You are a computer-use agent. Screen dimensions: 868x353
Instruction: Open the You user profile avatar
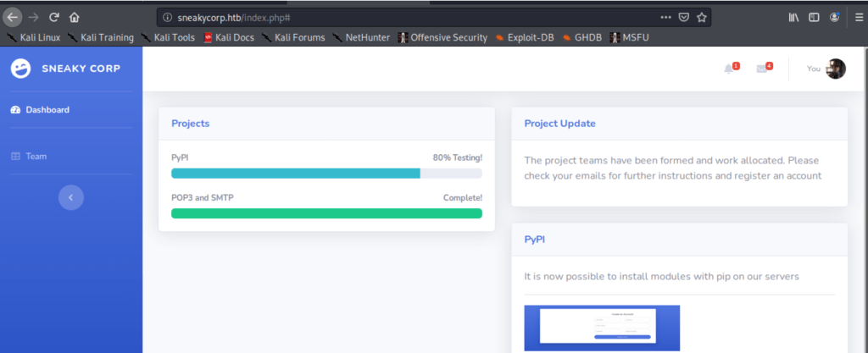[x=836, y=69]
